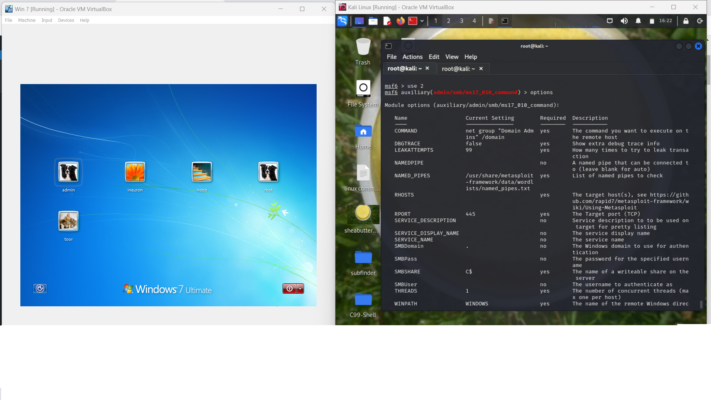Image resolution: width=711 pixels, height=400 pixels.
Task: Switch to Kali workspace 1
Action: pos(436,21)
